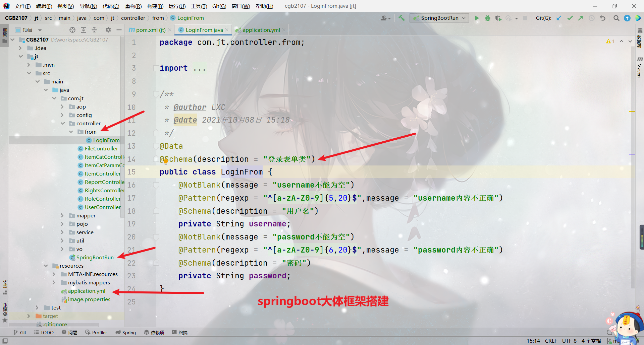Expand the pojo package node

pos(62,224)
